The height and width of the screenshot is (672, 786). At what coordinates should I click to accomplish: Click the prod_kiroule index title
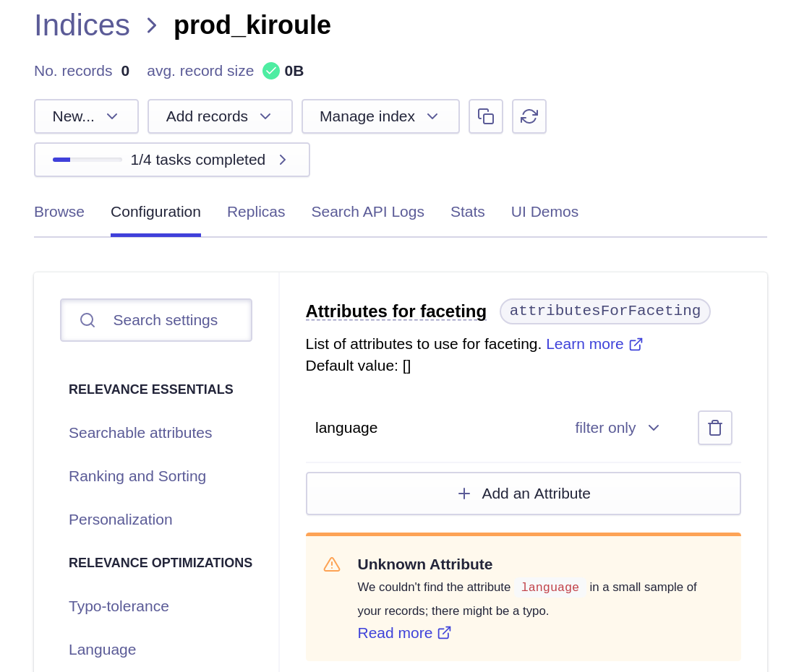[252, 25]
